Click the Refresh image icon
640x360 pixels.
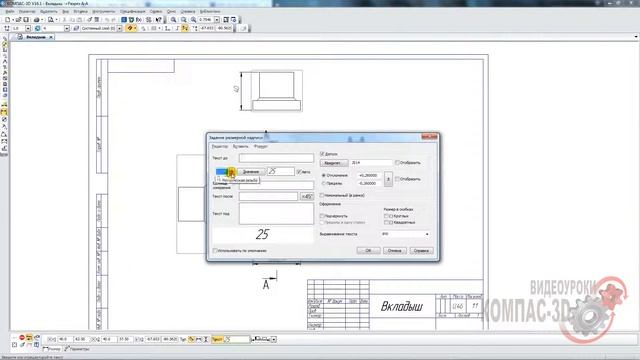(x=234, y=20)
